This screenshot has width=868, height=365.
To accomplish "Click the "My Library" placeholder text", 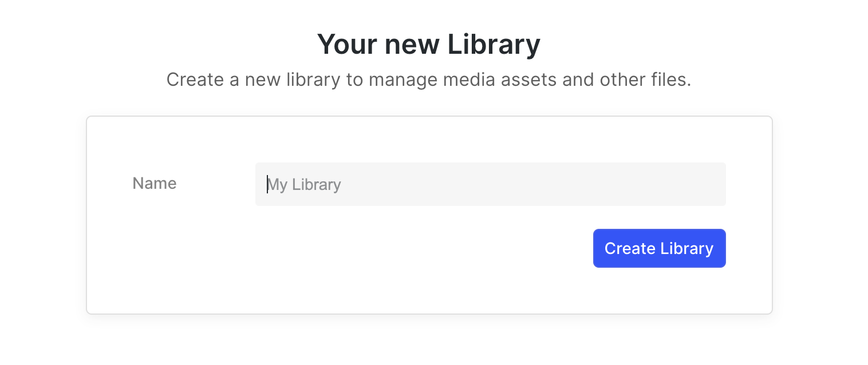I will (x=305, y=185).
